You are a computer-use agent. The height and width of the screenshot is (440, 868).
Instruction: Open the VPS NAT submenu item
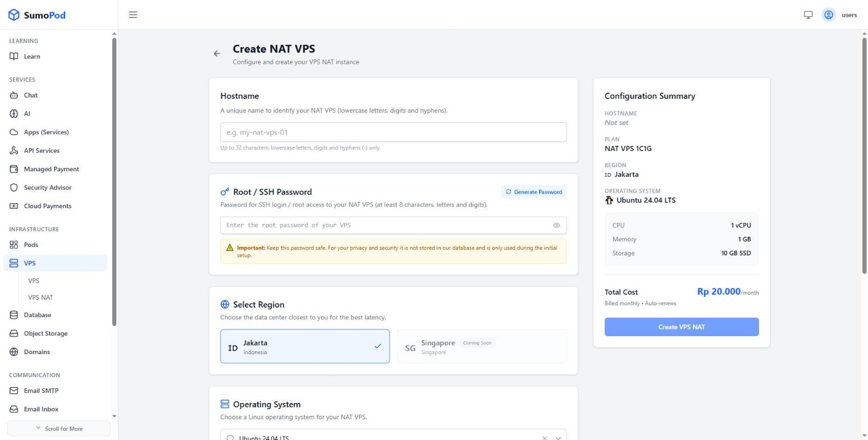40,297
